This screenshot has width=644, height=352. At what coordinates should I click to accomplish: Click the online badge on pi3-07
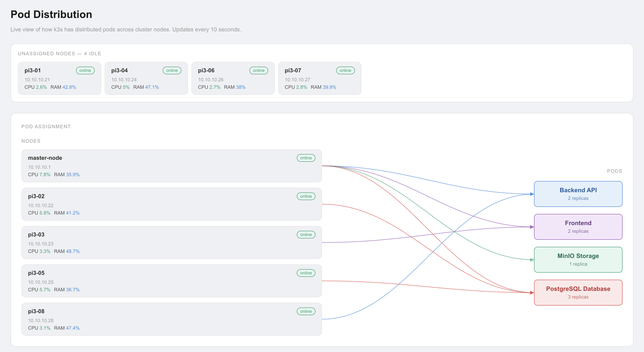click(x=345, y=71)
